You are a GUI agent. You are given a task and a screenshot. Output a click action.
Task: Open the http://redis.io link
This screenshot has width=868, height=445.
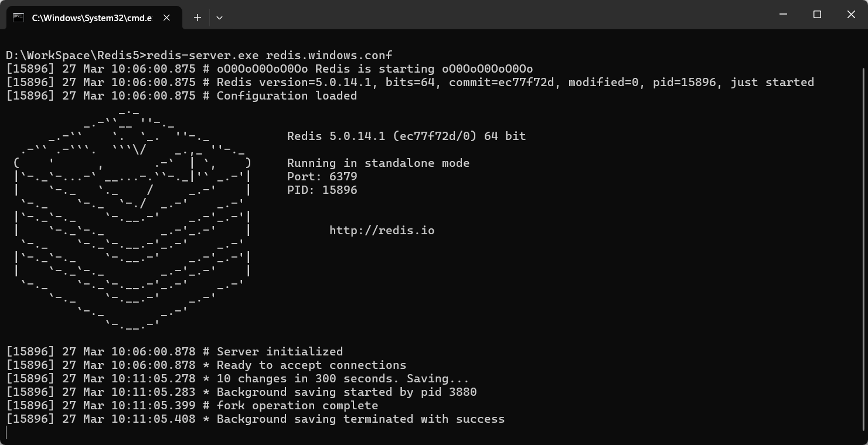(382, 230)
